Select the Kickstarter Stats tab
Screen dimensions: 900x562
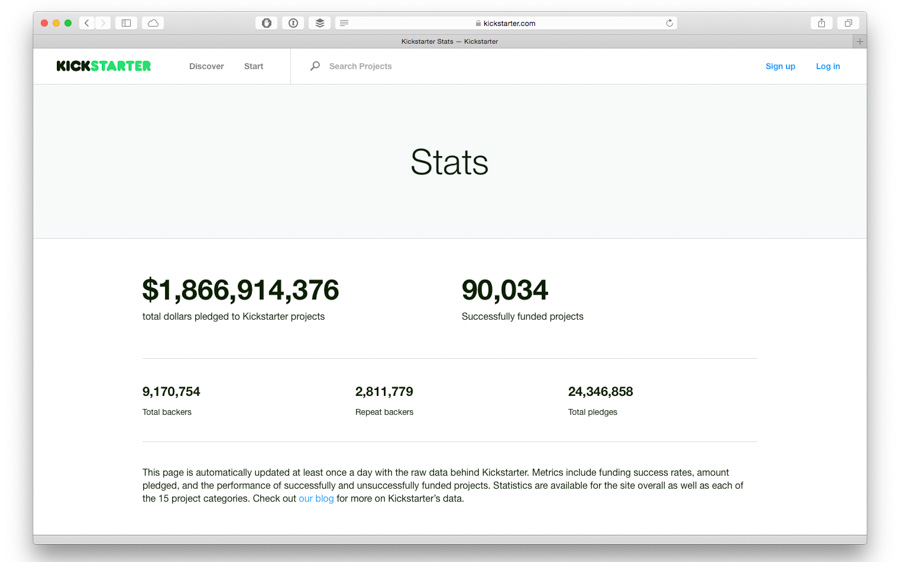click(x=449, y=41)
